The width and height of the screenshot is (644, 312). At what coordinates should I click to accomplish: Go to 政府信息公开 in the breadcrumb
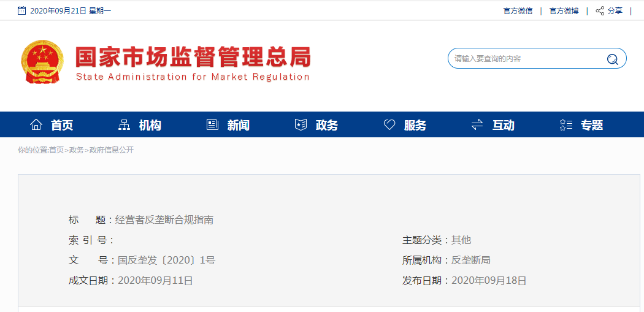pyautogui.click(x=111, y=150)
